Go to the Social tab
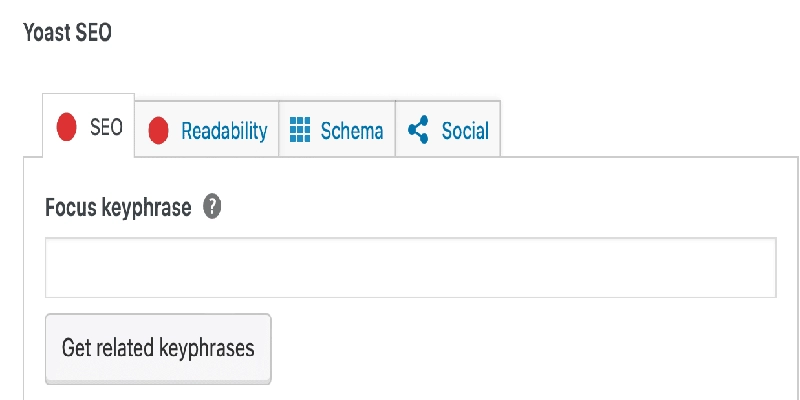The height and width of the screenshot is (400, 800). 448,131
